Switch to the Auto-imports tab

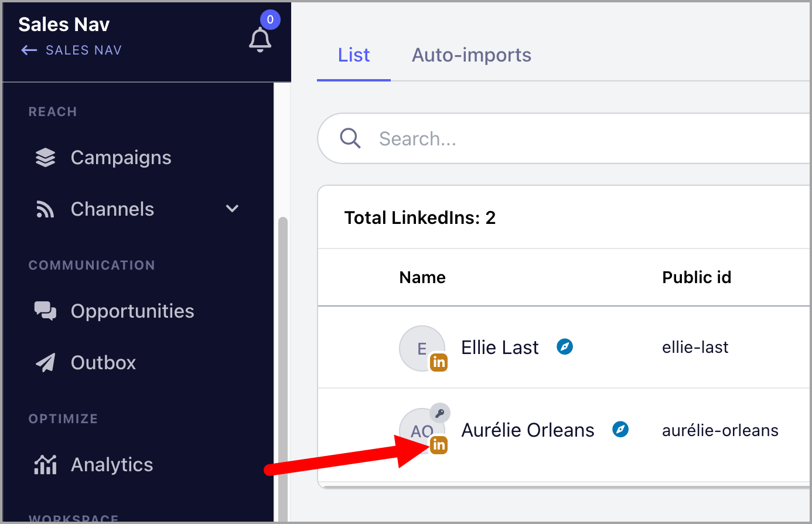472,55
